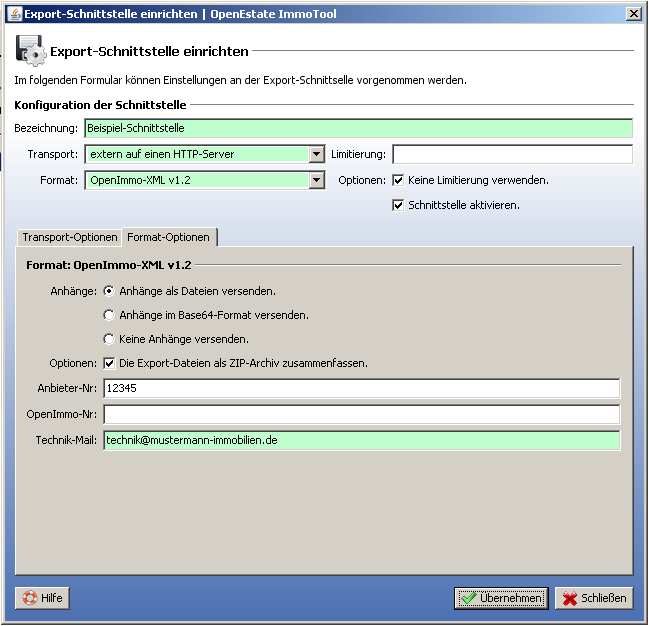Toggle 'Keine Limitierung verwenden' checkbox
The height and width of the screenshot is (626, 648).
[x=398, y=181]
